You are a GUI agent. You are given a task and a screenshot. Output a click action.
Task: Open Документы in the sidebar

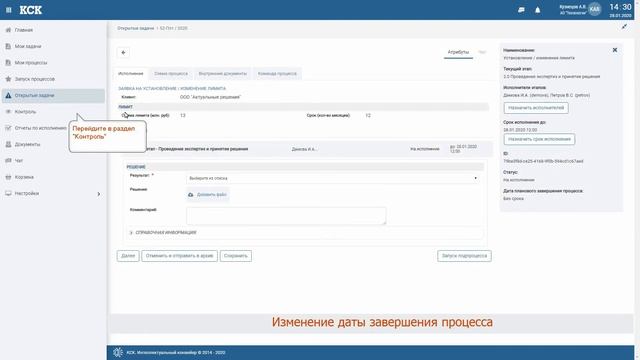click(x=27, y=144)
